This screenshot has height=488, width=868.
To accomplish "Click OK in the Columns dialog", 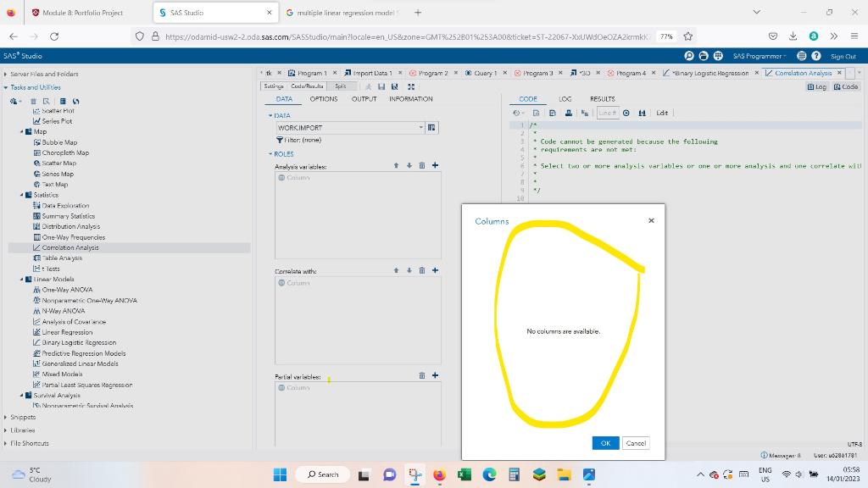I will 604,442.
